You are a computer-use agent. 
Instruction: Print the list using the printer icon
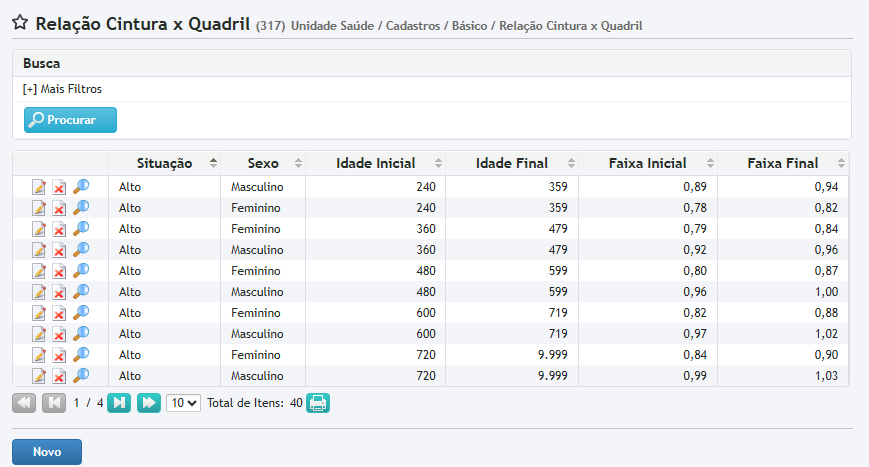click(318, 403)
